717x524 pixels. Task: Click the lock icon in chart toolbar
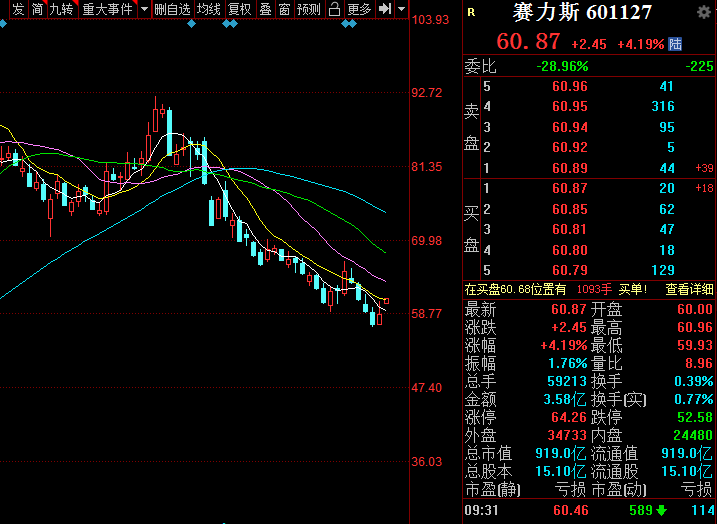tap(336, 9)
